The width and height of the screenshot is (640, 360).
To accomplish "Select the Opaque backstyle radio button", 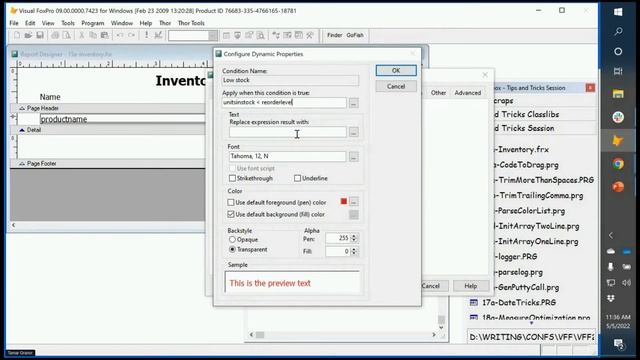I will [232, 240].
